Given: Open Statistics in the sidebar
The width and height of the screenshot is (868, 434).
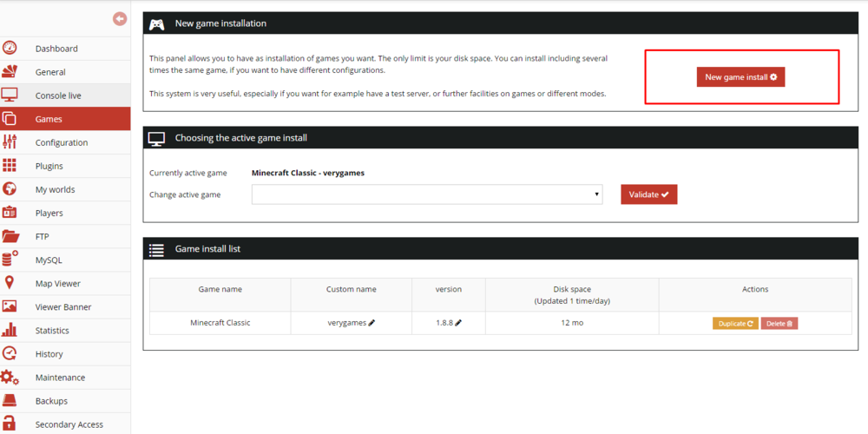Looking at the screenshot, I should pyautogui.click(x=52, y=331).
